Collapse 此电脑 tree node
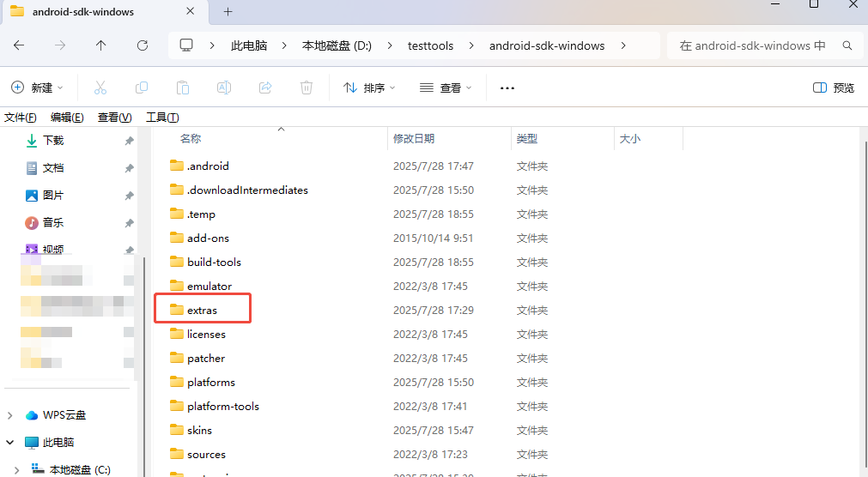Screen dimensions: 868x477 click(x=10, y=442)
